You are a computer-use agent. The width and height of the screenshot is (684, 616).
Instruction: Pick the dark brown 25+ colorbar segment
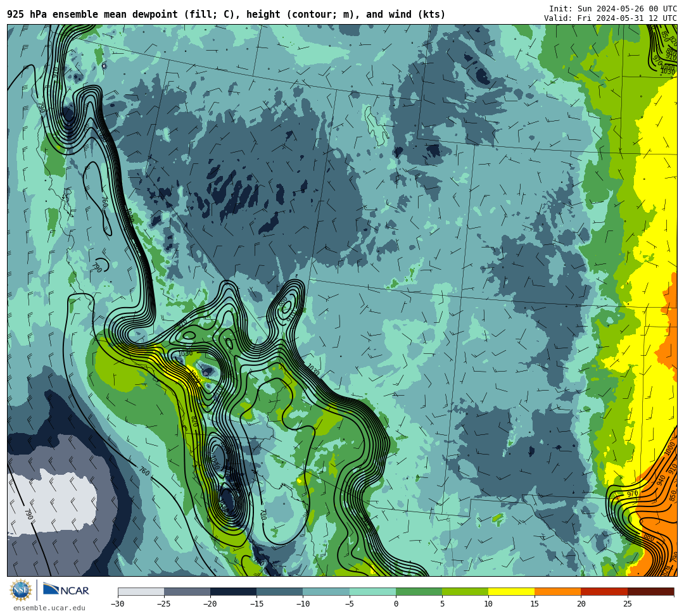(651, 591)
